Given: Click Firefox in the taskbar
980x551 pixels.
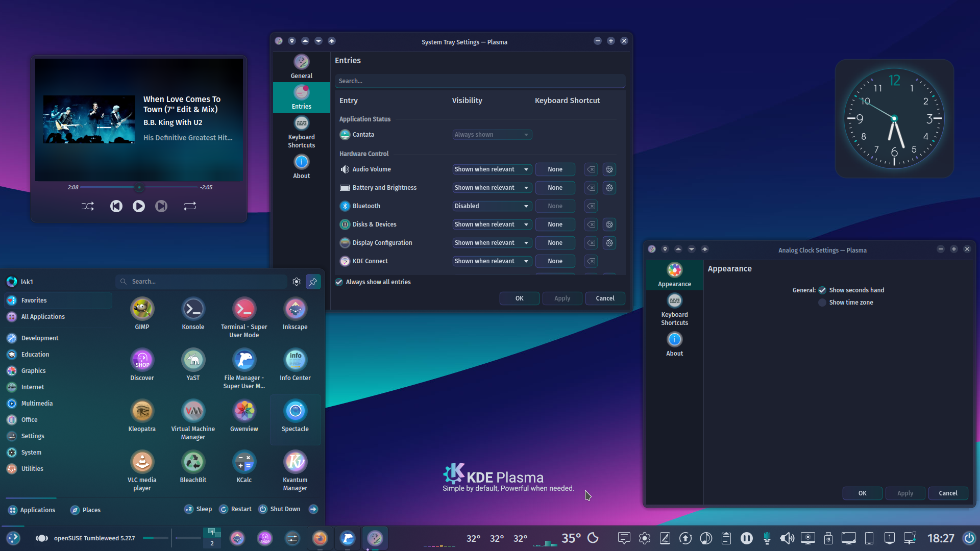Looking at the screenshot, I should pyautogui.click(x=320, y=538).
